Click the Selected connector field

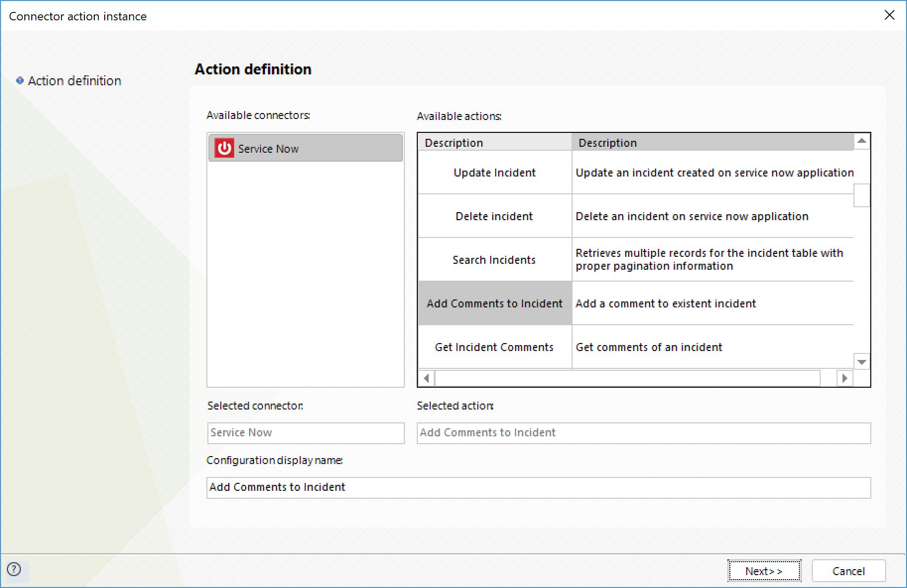(306, 433)
